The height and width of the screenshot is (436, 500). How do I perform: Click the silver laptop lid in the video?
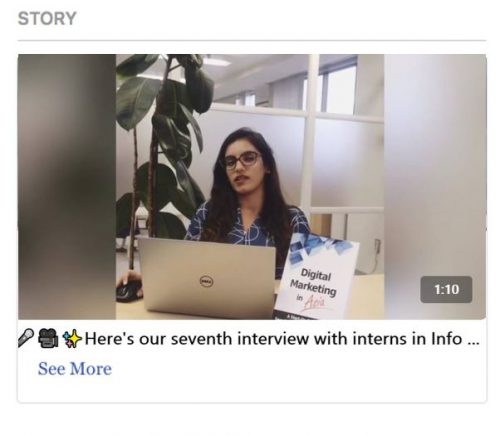207,277
